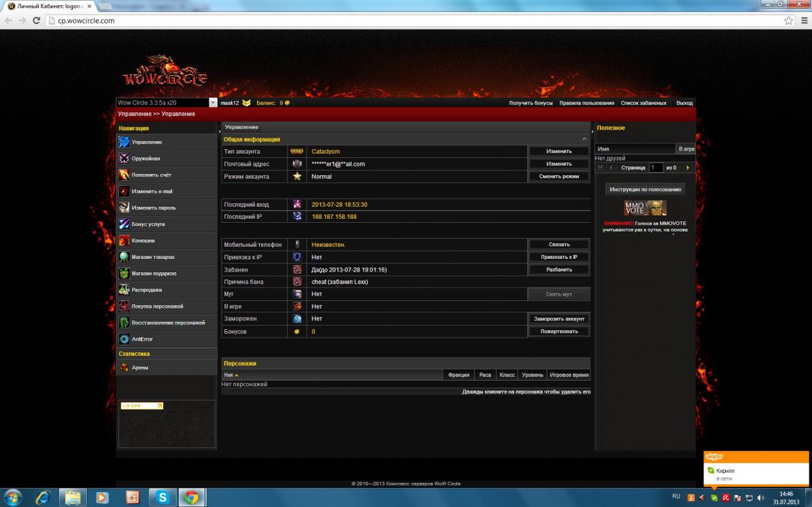Sort characters by the Ник column header
The width and height of the screenshot is (812, 507).
pos(229,375)
